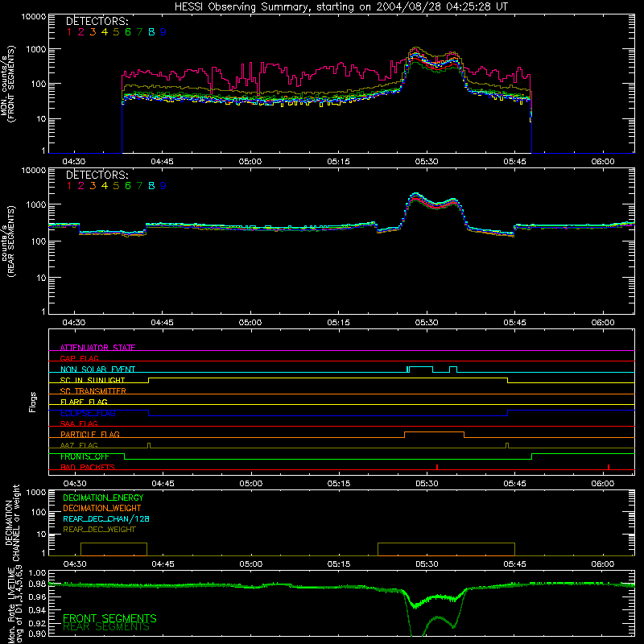Click 05:00 time tick under Flags panel
The width and height of the screenshot is (644, 644).
point(251,484)
